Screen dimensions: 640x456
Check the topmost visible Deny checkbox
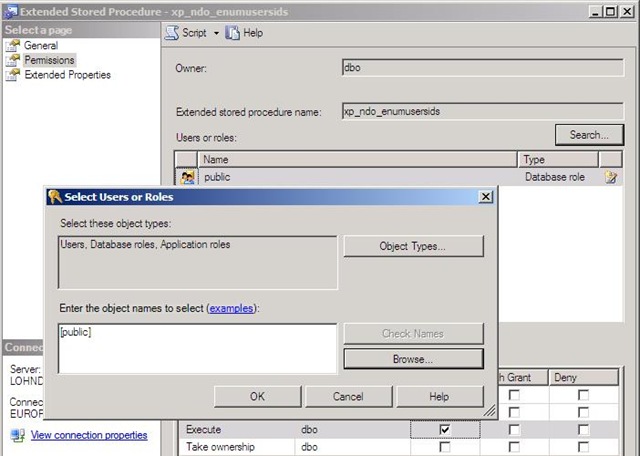(584, 395)
